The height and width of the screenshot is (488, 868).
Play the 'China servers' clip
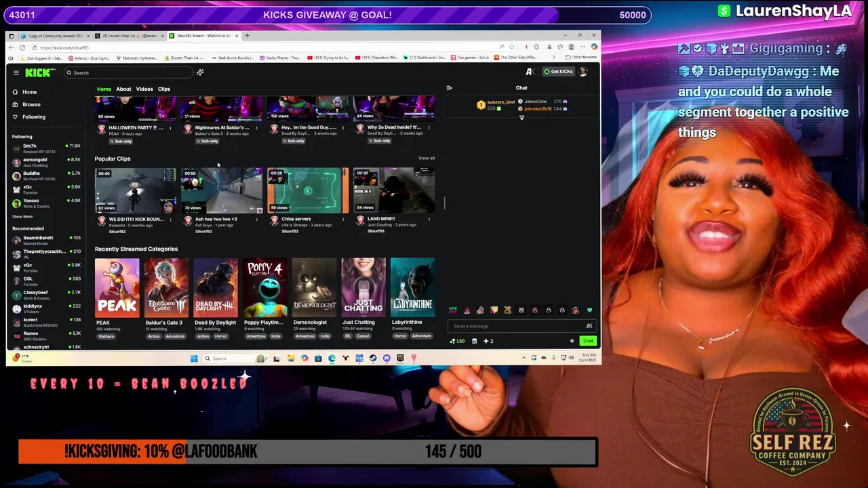(308, 190)
